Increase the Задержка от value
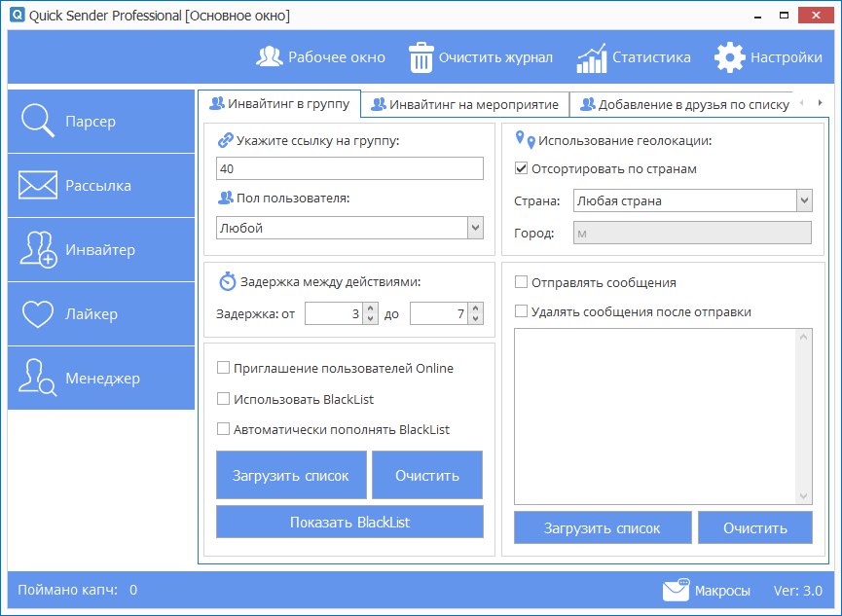The image size is (842, 616). 370,308
